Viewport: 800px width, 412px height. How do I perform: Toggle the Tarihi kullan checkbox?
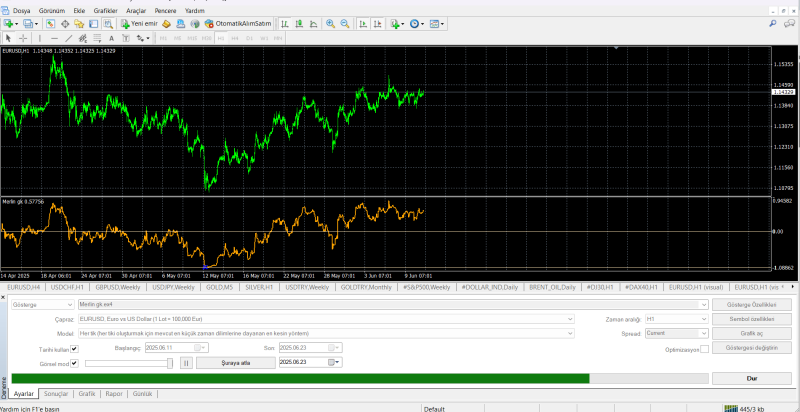[x=74, y=349]
